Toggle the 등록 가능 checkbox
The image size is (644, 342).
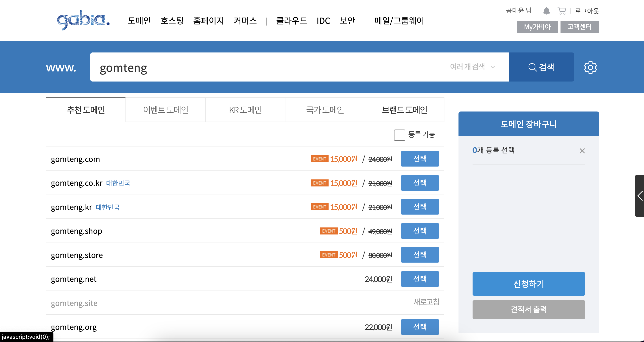[399, 135]
